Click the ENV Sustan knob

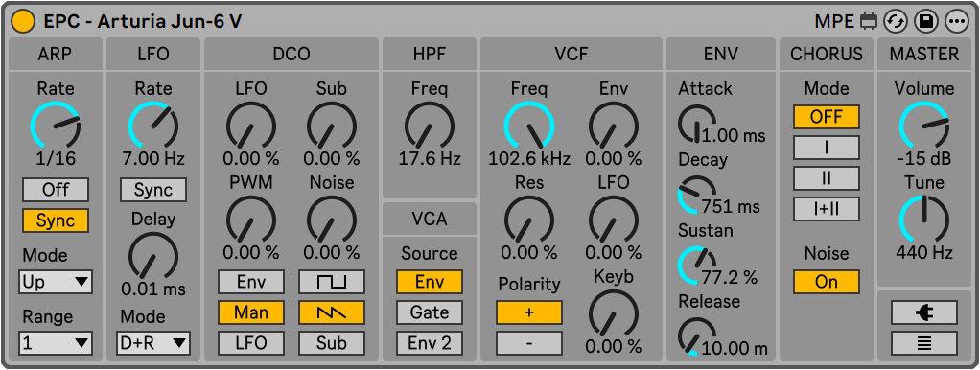coord(697,266)
